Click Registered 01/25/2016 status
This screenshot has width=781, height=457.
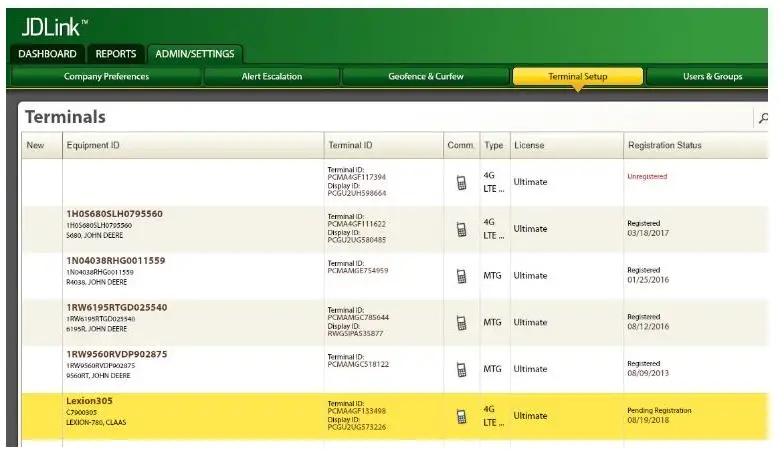click(648, 275)
